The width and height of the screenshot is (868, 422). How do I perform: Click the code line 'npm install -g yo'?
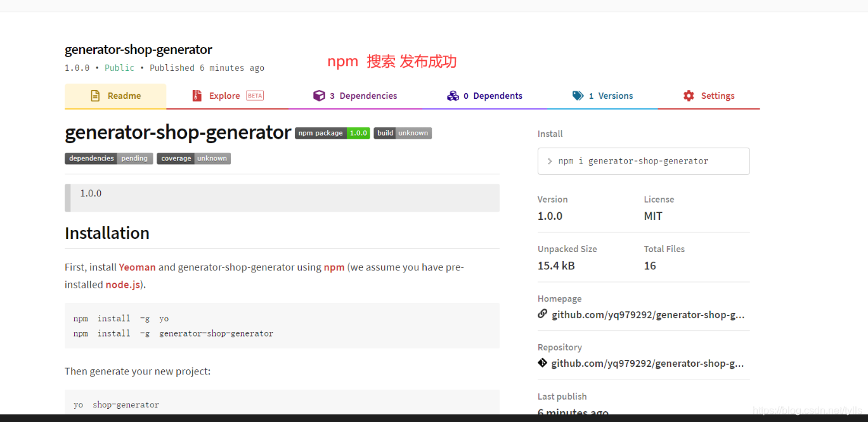point(121,319)
